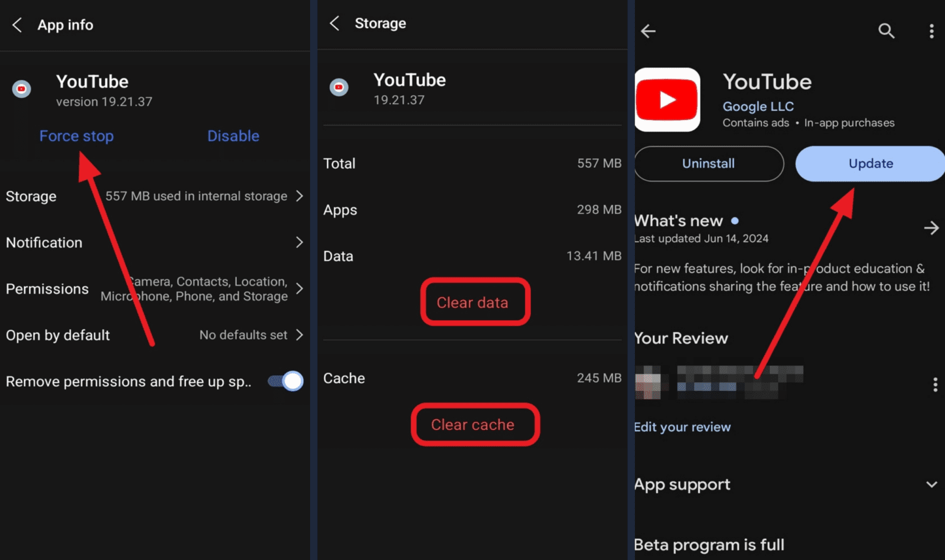This screenshot has height=560, width=945.
Task: Tap the 'Contains ads' label
Action: pos(755,123)
